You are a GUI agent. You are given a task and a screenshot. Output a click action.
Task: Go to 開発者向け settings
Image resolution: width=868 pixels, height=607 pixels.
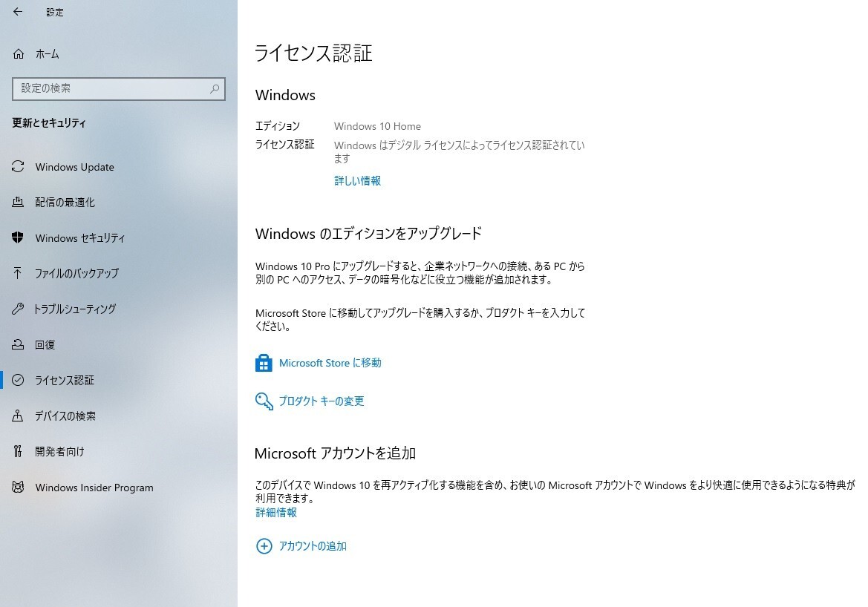pyautogui.click(x=119, y=451)
